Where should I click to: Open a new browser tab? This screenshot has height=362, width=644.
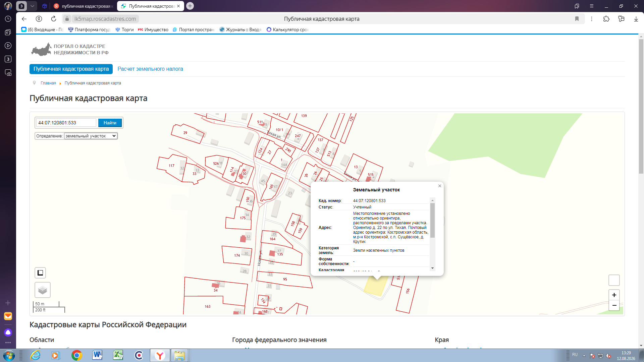(190, 6)
